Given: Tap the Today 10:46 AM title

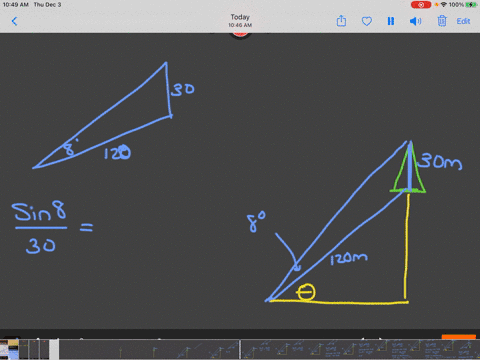Looking at the screenshot, I should pyautogui.click(x=240, y=20).
